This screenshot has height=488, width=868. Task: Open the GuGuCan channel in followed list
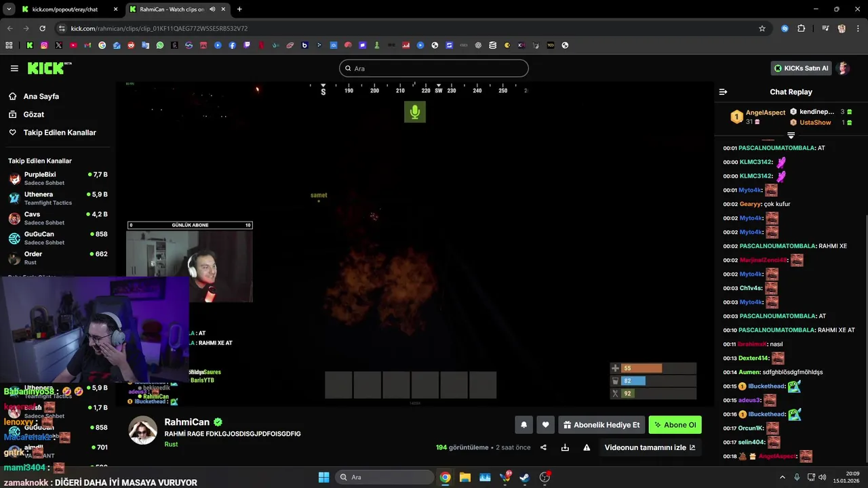pyautogui.click(x=58, y=238)
